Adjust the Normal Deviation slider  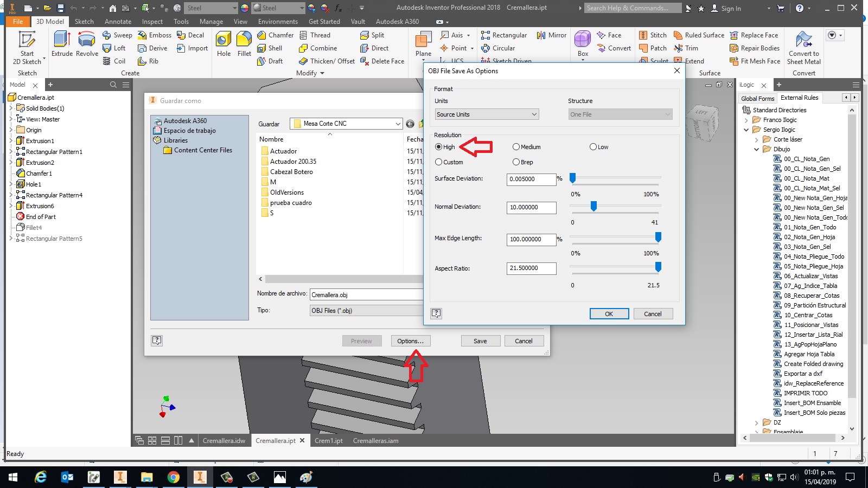[593, 206]
